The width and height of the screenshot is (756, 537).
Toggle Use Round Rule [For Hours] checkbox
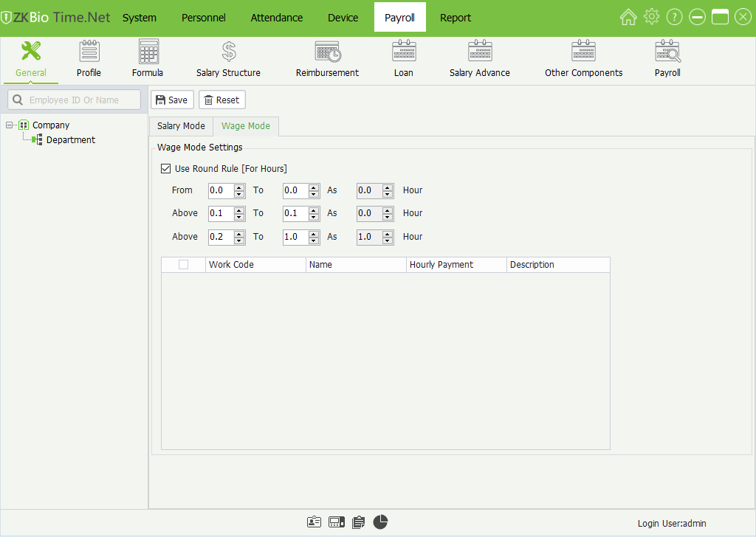(165, 169)
